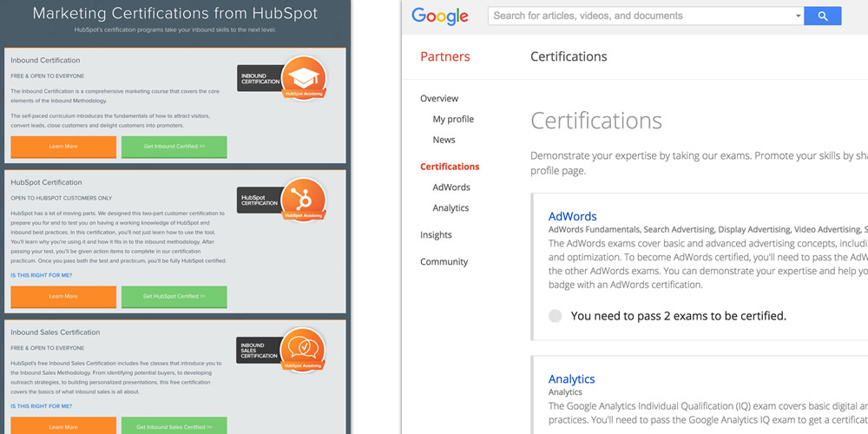Open the Partners link in Google header
The width and height of the screenshot is (868, 434).
coord(445,56)
